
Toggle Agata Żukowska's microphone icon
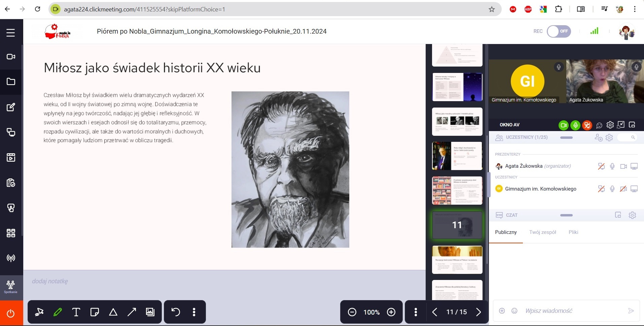612,166
